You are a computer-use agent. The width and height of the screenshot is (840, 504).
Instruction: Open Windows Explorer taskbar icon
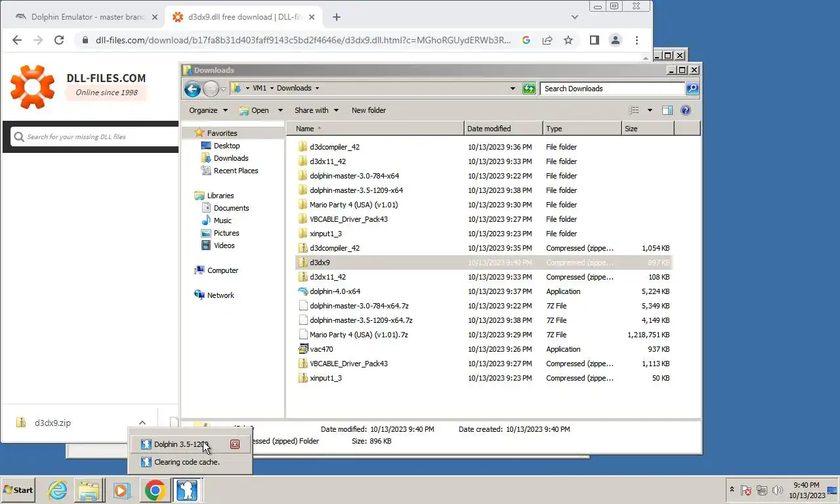(x=89, y=490)
